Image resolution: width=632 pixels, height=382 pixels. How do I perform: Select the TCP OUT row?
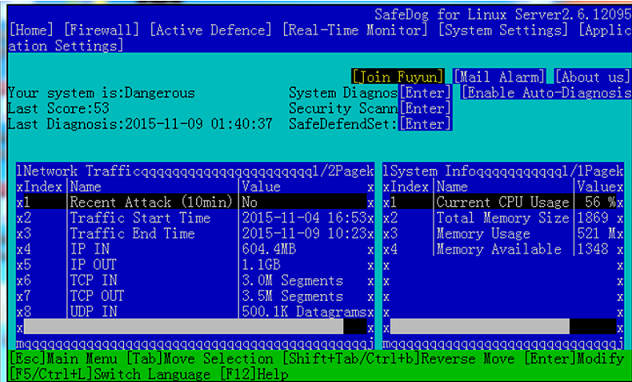[x=195, y=297]
